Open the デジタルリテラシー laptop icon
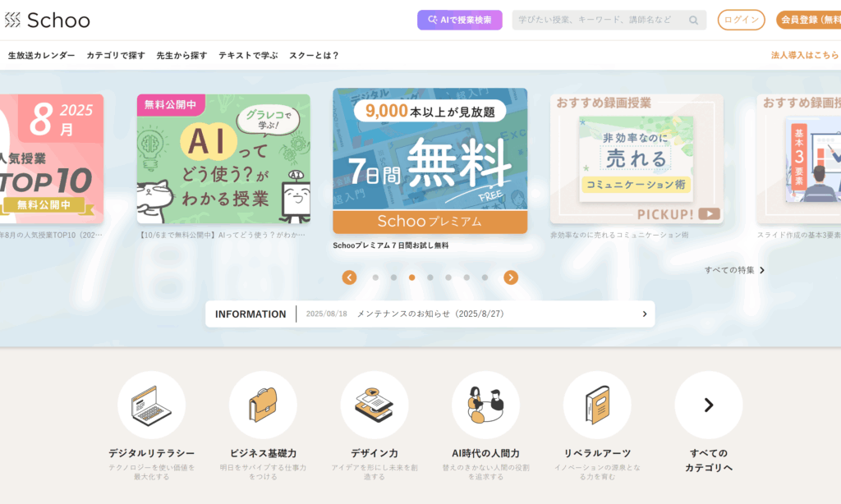Screen dimensions: 841x504 [x=151, y=405]
